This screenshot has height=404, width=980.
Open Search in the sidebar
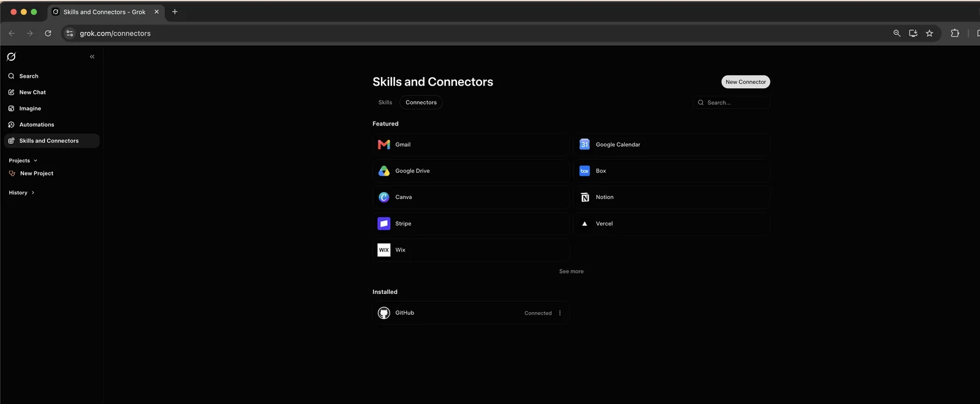(51, 76)
